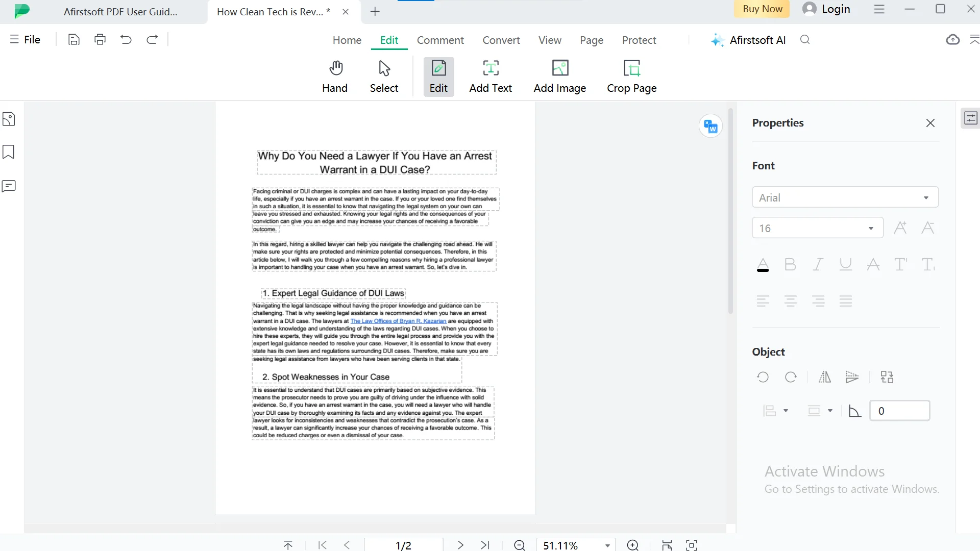Align text center
The width and height of the screenshot is (980, 551).
[791, 301]
